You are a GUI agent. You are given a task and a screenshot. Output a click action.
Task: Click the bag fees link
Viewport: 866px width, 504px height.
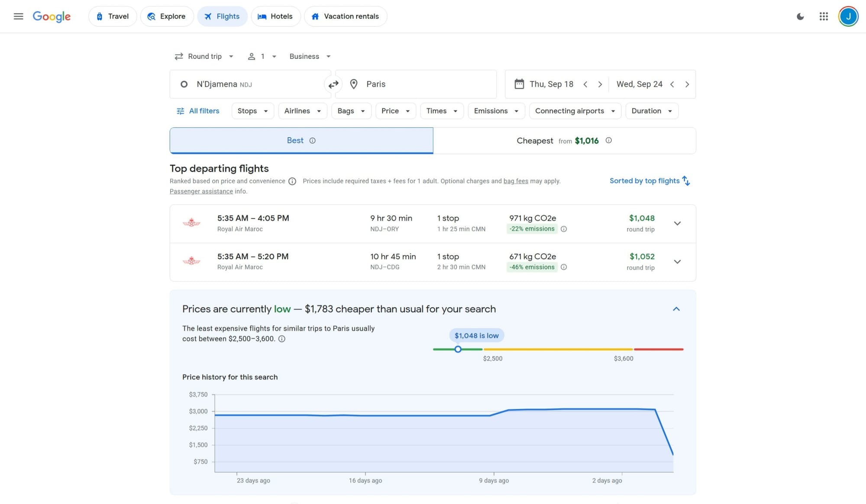click(515, 181)
